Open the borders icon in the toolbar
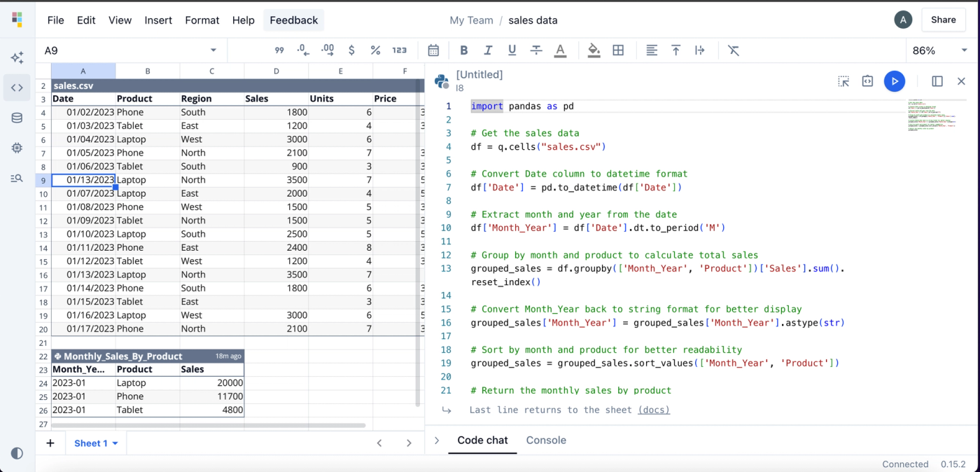 pos(618,50)
